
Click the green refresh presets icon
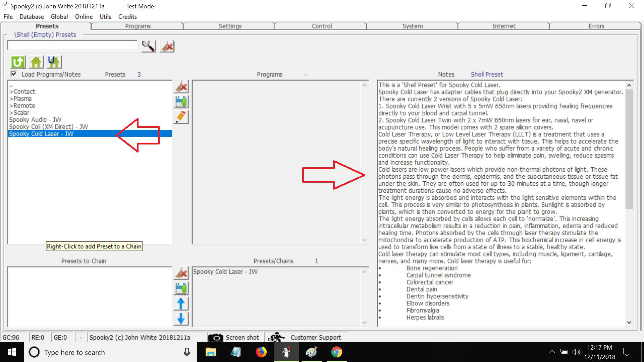[x=18, y=62]
